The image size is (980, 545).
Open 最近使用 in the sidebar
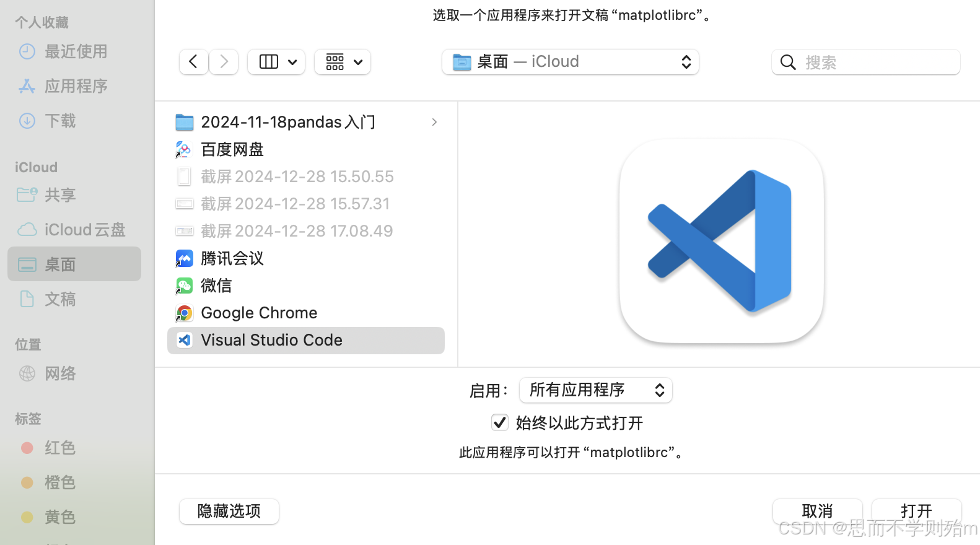tap(74, 51)
